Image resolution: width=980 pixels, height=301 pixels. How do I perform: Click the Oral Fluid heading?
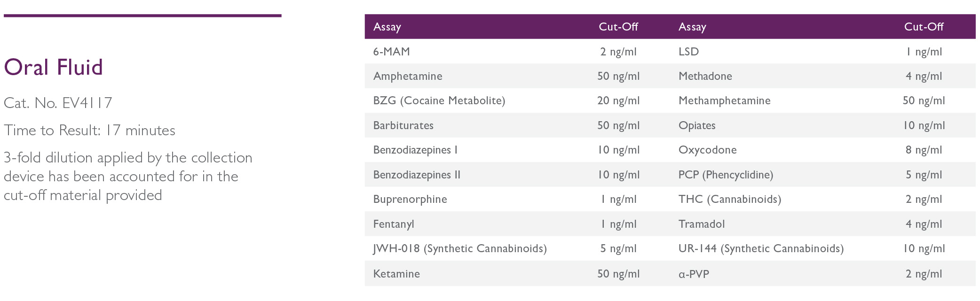[x=53, y=67]
